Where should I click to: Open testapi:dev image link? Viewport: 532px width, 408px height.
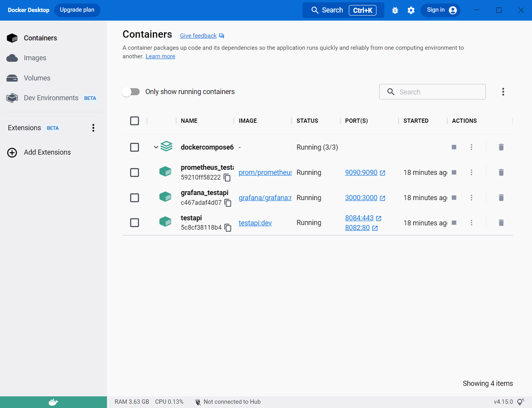[x=255, y=223]
